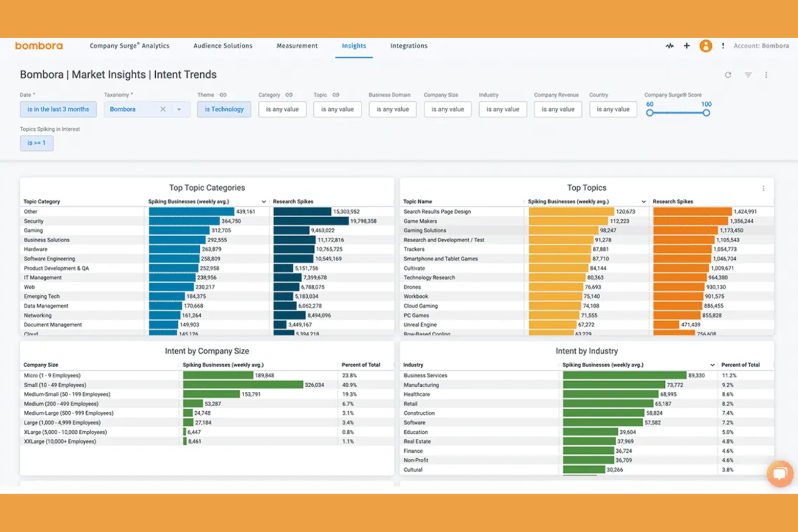Expand the sort chevron in Intent by Industry
This screenshot has width=798, height=532.
[x=713, y=364]
